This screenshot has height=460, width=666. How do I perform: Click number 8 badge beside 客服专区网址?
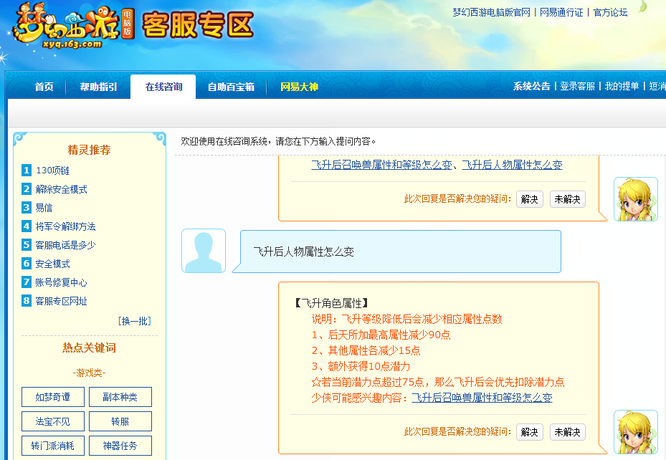[26, 301]
